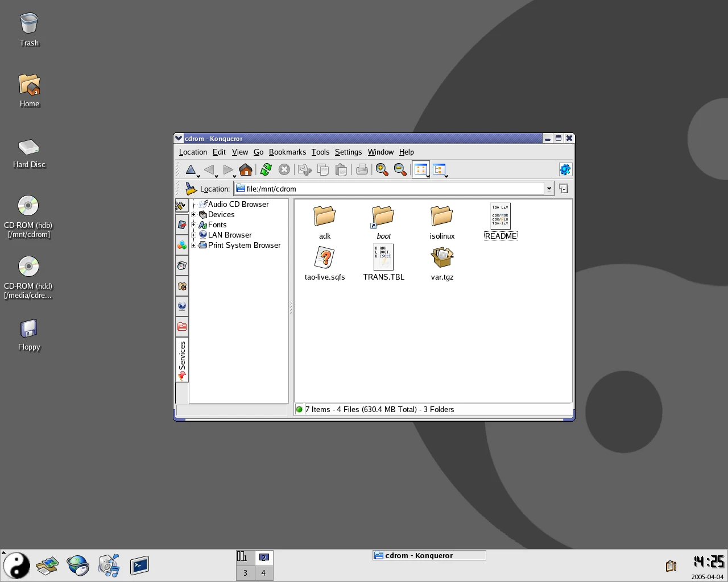Go to Home URL in toolbar
This screenshot has height=582, width=728.
pos(246,169)
